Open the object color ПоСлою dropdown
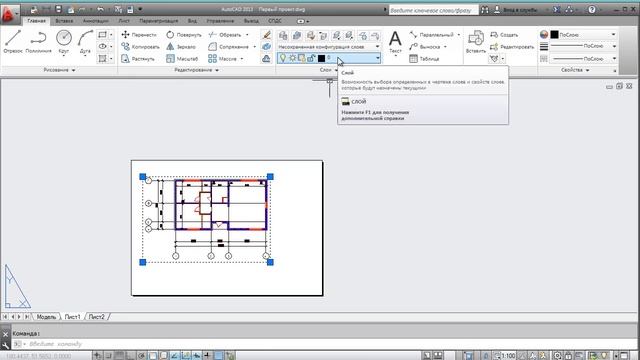Screen dimensions: 640x360 point(583,35)
